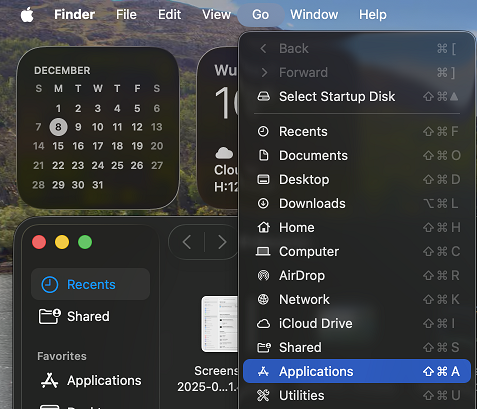The width and height of the screenshot is (477, 409).
Task: Open the Help menu
Action: click(x=373, y=15)
